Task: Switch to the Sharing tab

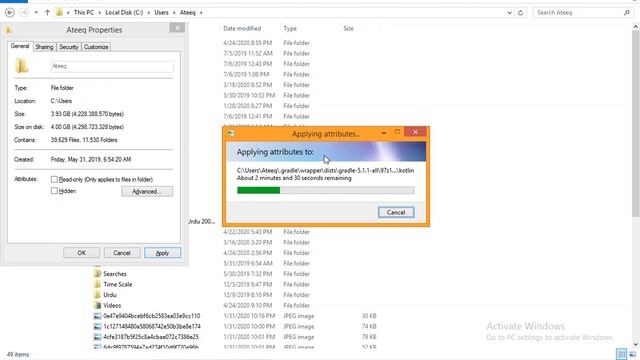Action: click(x=44, y=47)
